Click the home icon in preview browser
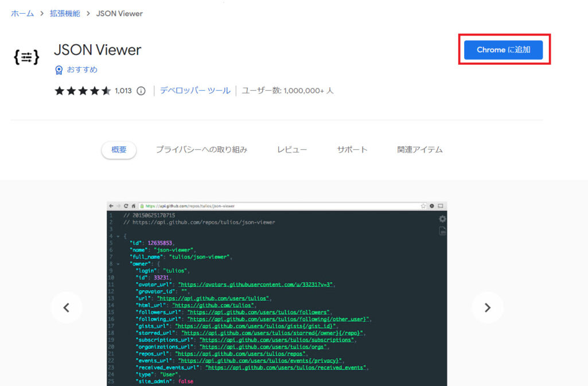Viewport: 588px width, 386px height. (x=133, y=206)
